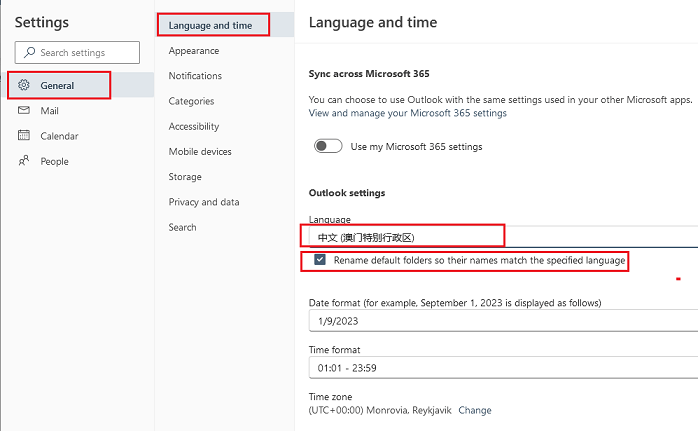Open the Language dropdown

tap(500, 237)
